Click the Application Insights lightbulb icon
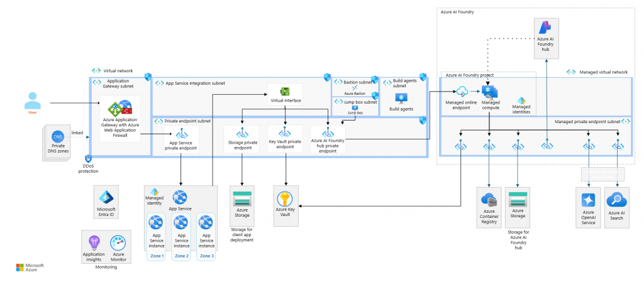 pyautogui.click(x=94, y=242)
